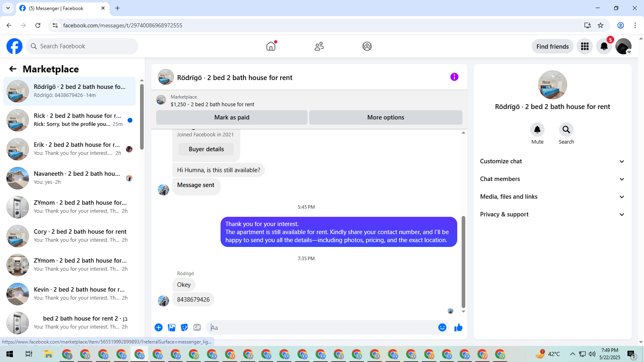644x362 pixels.
Task: Open the Home feed icon
Action: point(271,46)
